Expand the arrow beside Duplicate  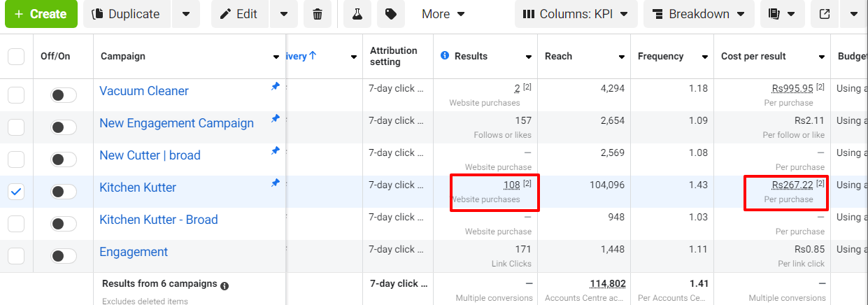tap(185, 14)
